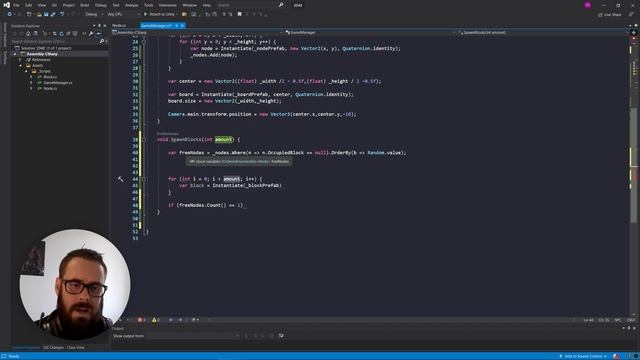This screenshot has height=360, width=640.
Task: Select Block.cs in Solution Explorer
Action: point(50,77)
